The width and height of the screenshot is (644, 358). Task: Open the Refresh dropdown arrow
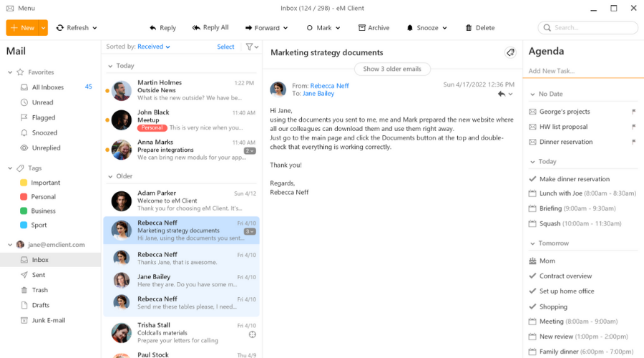95,28
